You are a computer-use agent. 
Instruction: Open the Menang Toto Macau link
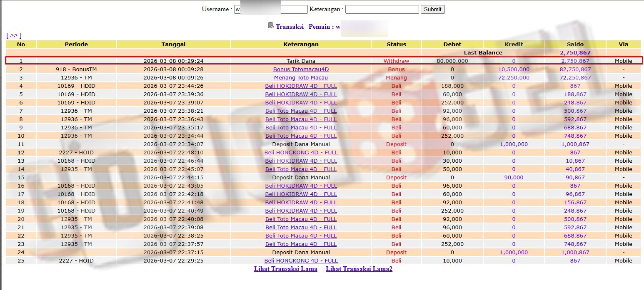click(x=301, y=78)
